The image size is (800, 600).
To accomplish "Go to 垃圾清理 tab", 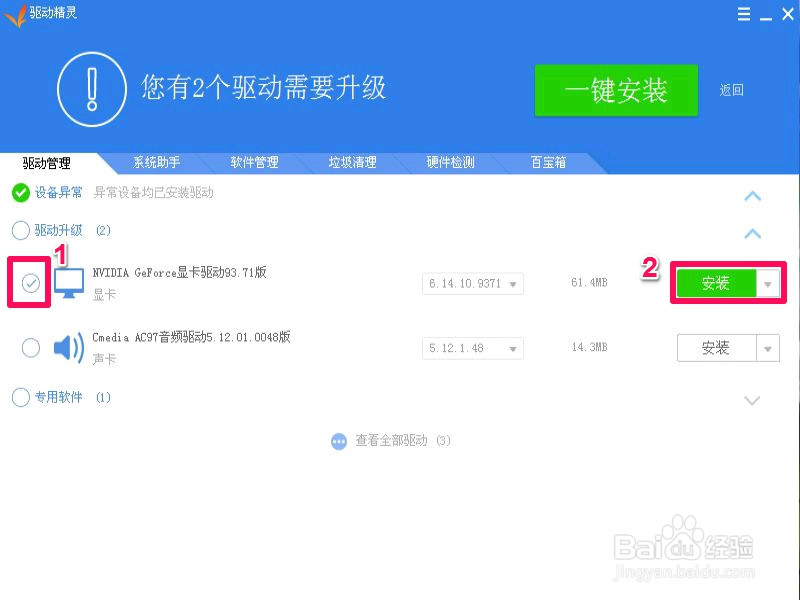I will (x=353, y=163).
